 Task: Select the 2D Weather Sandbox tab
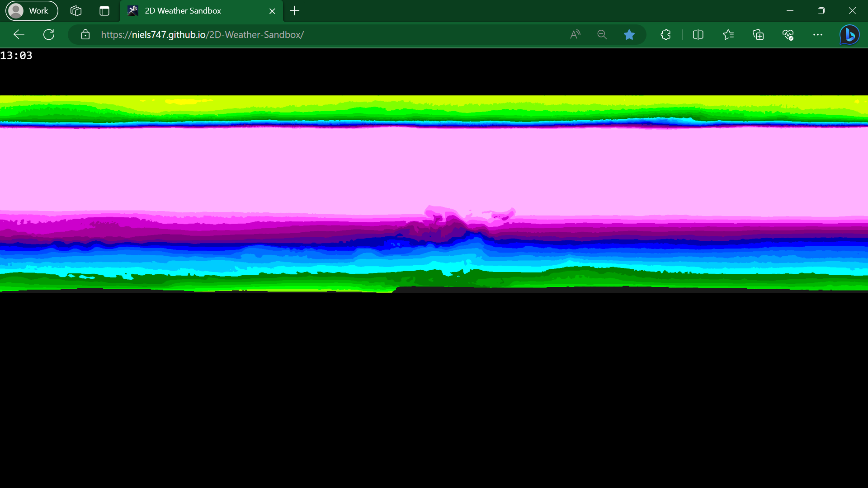(x=190, y=11)
